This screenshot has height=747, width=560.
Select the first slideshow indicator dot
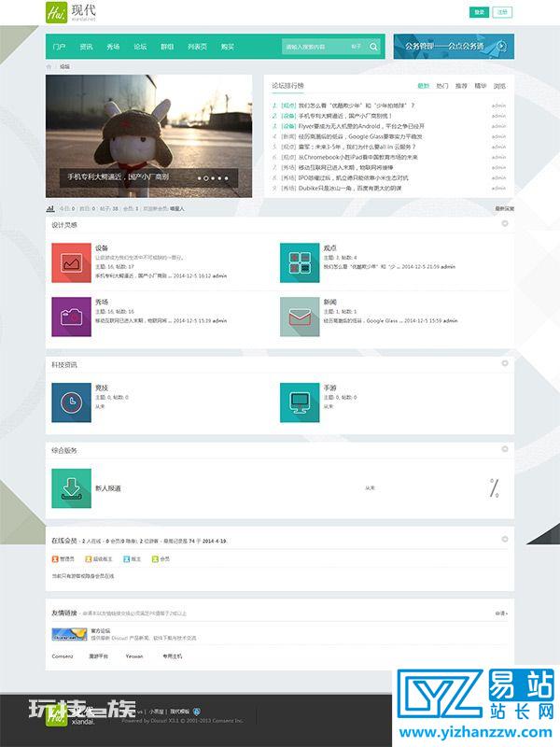point(199,178)
